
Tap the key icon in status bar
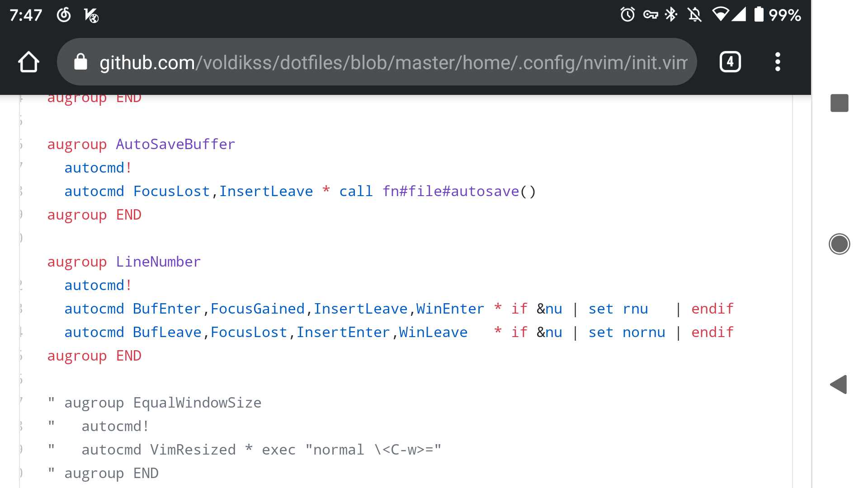pos(651,15)
